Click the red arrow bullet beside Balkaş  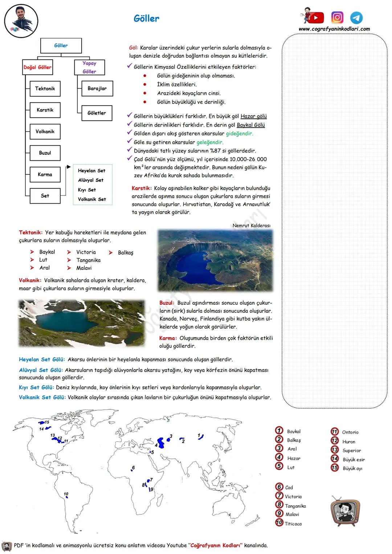(111, 253)
